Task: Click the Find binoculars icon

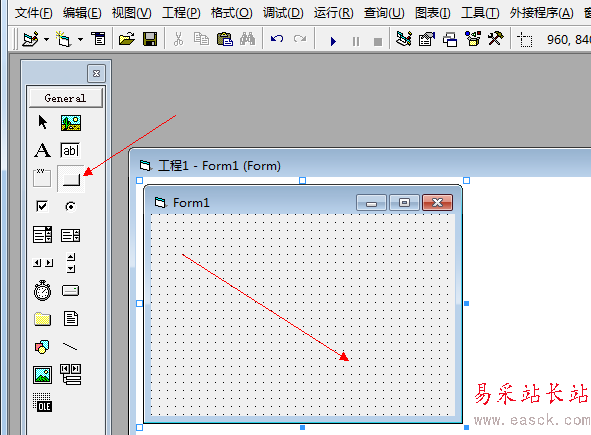Action: tap(247, 39)
